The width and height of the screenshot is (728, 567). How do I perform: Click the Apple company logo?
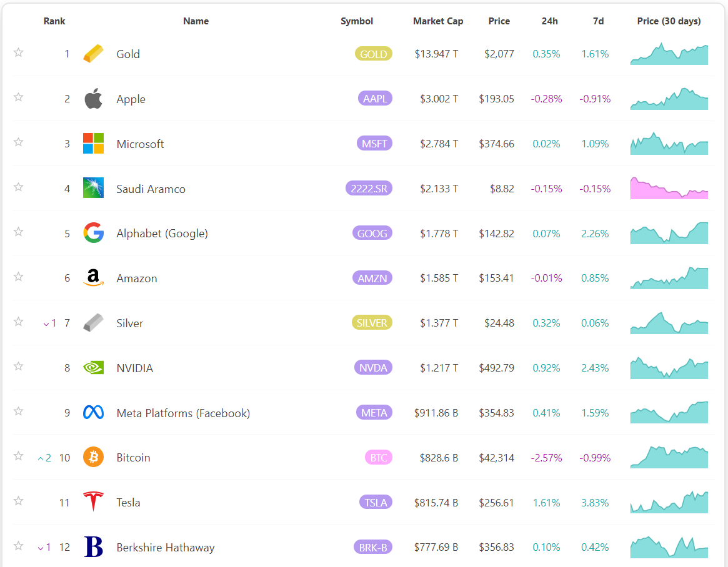pyautogui.click(x=93, y=99)
